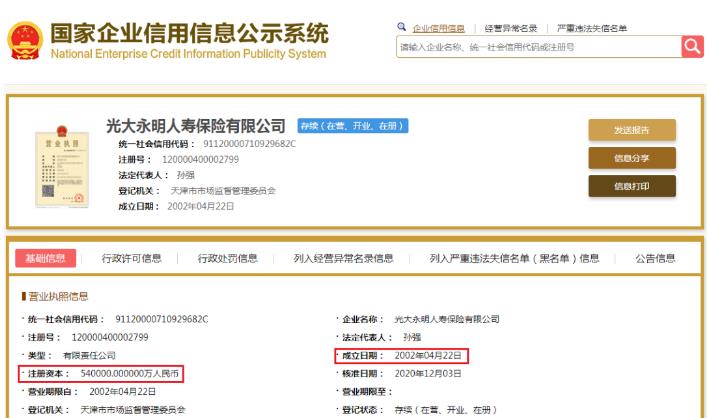Click the 信息分享 button
This screenshot has height=418, width=709.
(632, 158)
